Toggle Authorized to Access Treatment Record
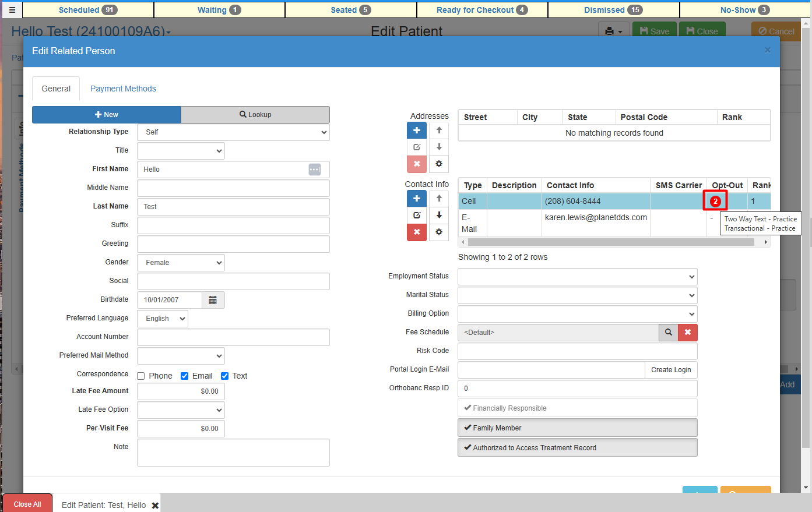This screenshot has width=812, height=512. click(578, 448)
